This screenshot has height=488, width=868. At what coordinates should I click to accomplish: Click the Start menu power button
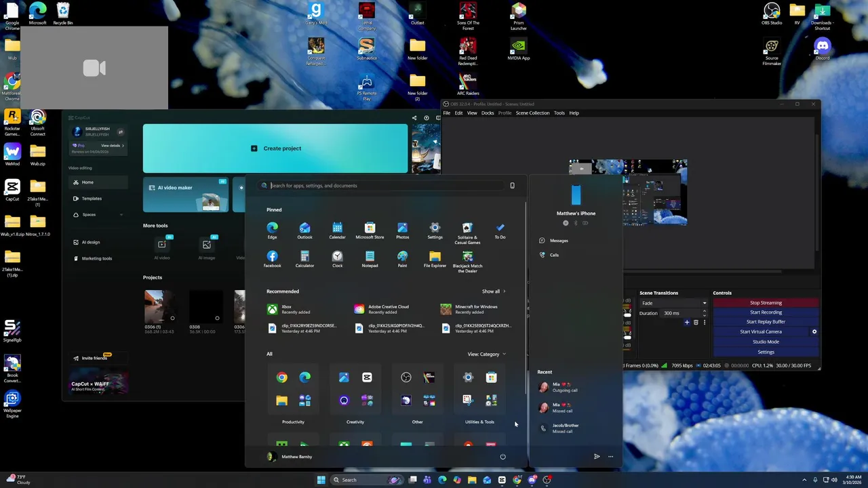502,457
